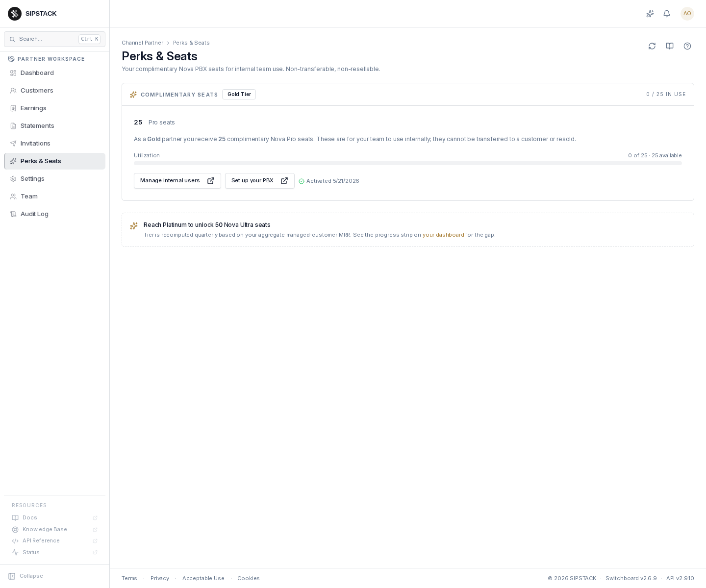This screenshot has height=588, width=706.
Task: Open the AI sparkle icon in top bar
Action: [650, 14]
